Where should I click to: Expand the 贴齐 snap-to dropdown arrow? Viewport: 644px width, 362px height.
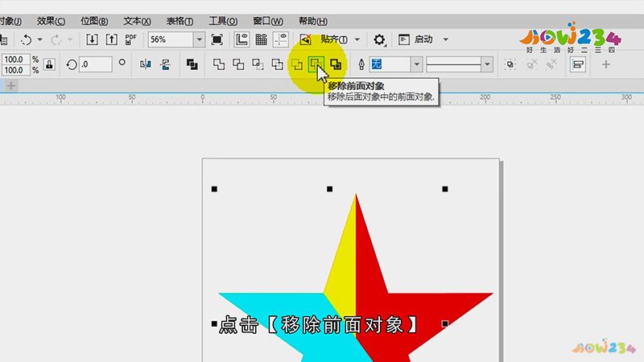[x=357, y=39]
